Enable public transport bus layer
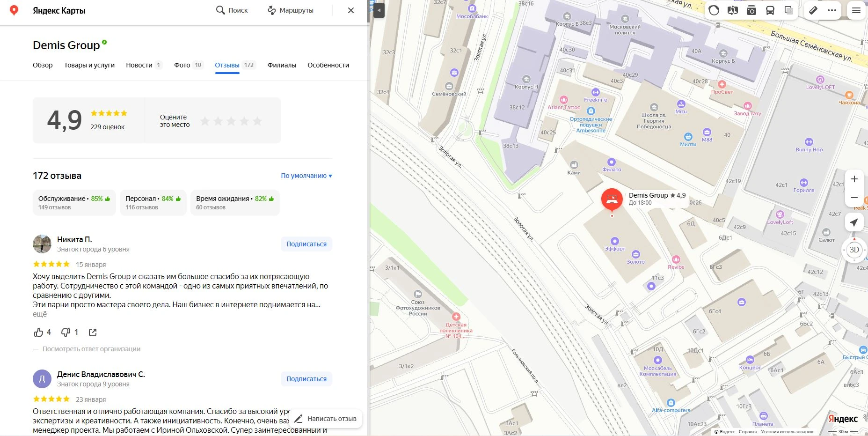Image resolution: width=868 pixels, height=436 pixels. point(770,10)
